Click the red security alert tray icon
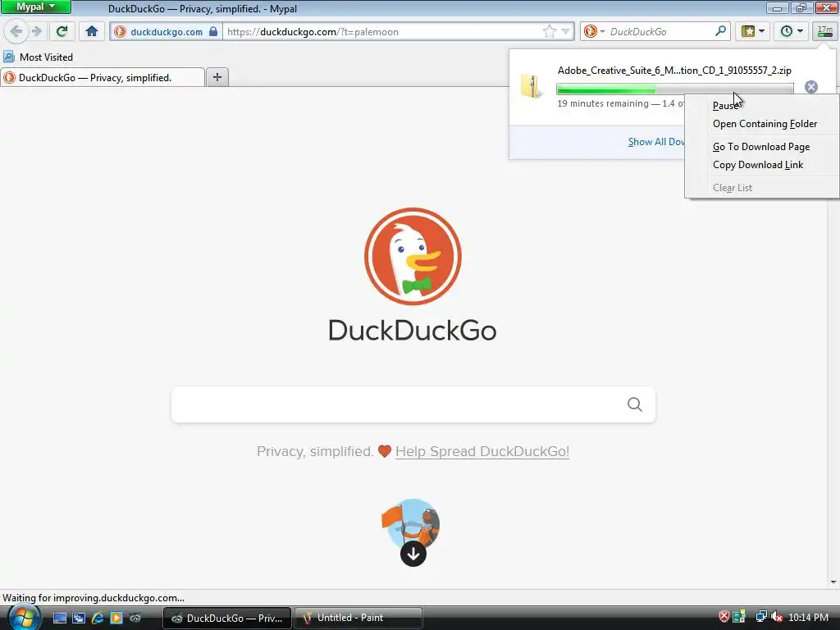 [x=724, y=617]
